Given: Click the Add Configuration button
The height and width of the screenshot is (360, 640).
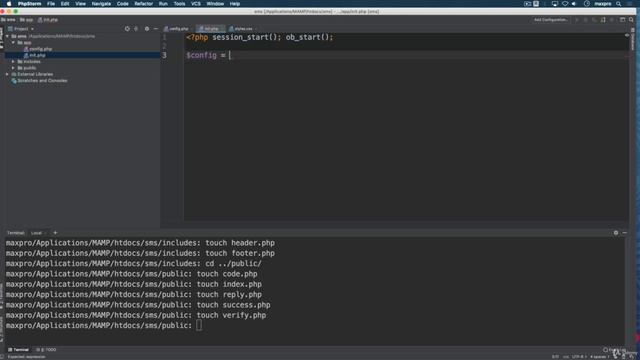Looking at the screenshot, I should coord(551,20).
